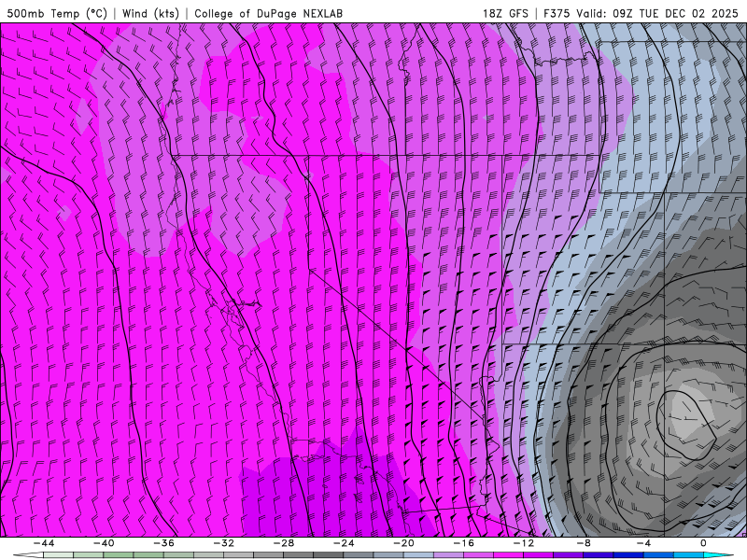Click the '500mb Temp (°C)' title text
This screenshot has height=560, width=747.
coord(57,13)
